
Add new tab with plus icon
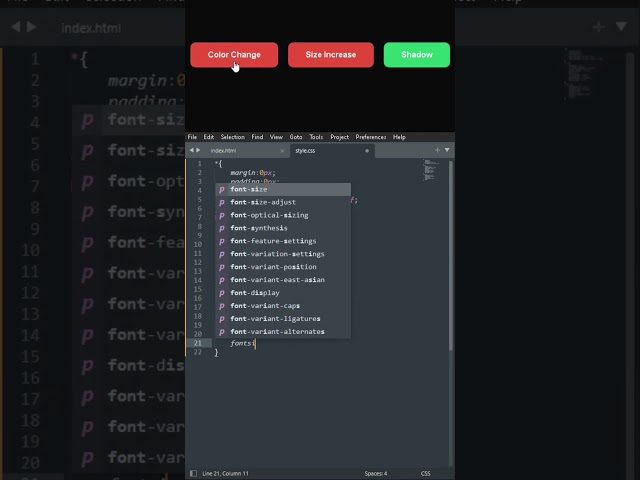[x=437, y=150]
